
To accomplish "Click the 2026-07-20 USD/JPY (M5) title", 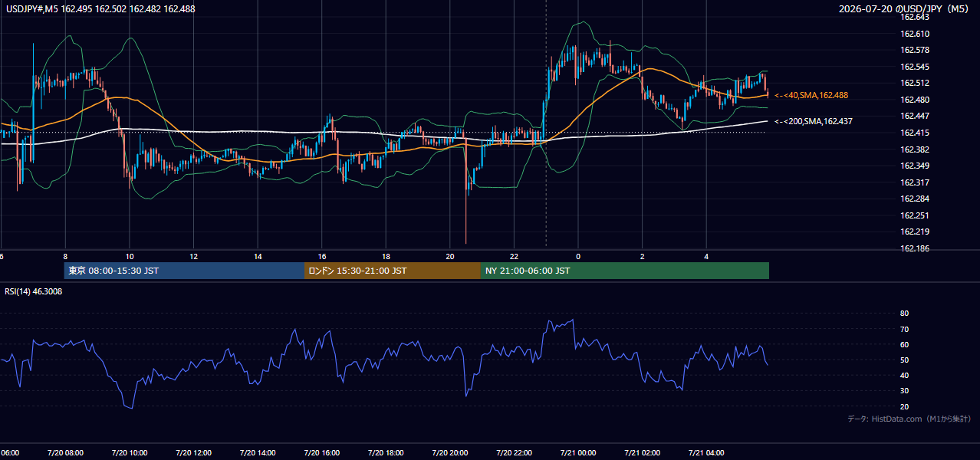I will pos(904,8).
